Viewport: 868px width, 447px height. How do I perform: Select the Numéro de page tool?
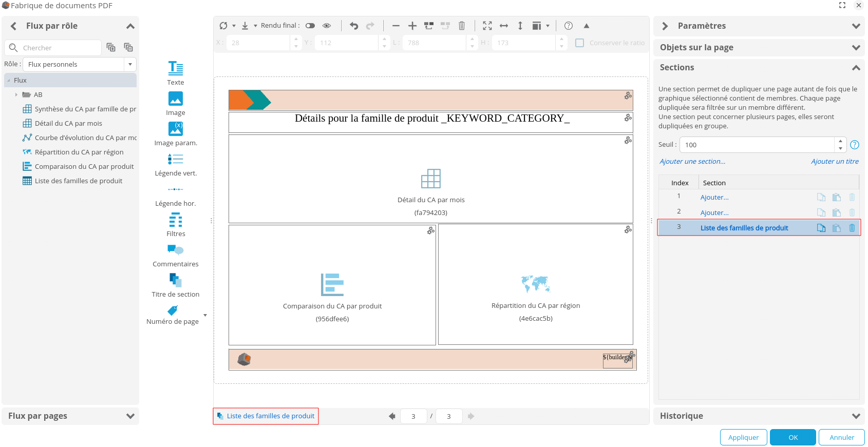[x=173, y=315]
